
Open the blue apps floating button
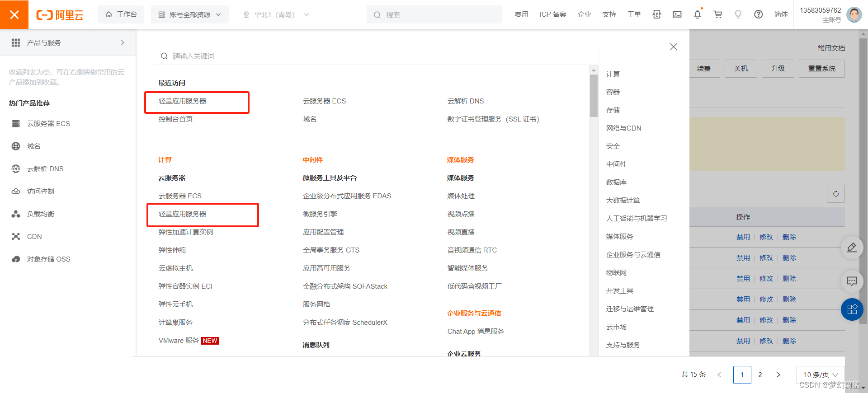click(852, 309)
